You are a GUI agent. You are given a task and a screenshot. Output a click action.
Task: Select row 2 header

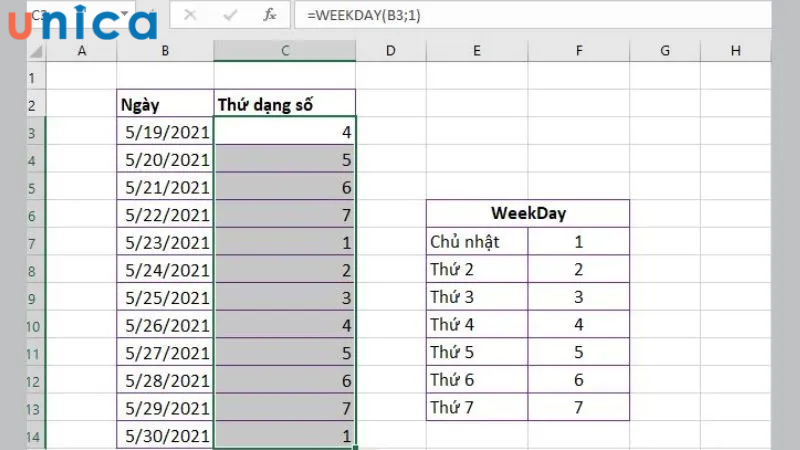click(x=31, y=104)
